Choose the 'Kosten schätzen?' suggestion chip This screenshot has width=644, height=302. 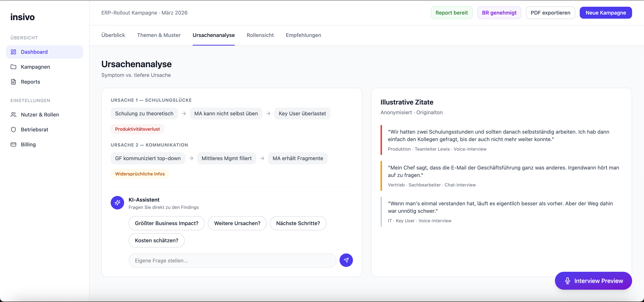click(157, 240)
